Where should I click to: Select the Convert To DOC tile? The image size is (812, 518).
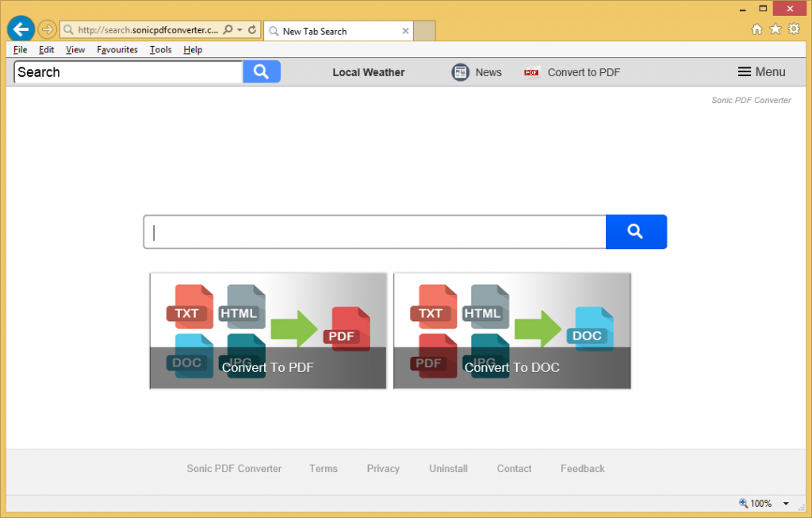click(x=511, y=331)
